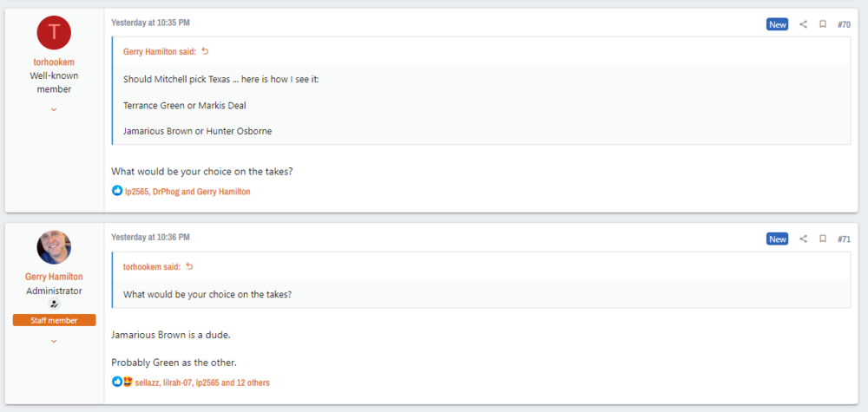
Task: Click Gerry Hamilton's profile photo
Action: click(x=54, y=247)
